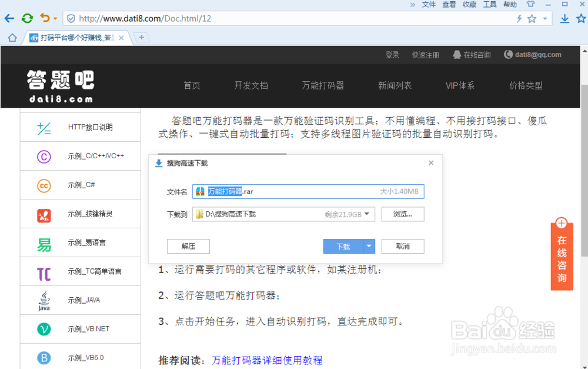Image resolution: width=588 pixels, height=369 pixels.
Task: Click the red 按键精灵 icon in the sidebar
Action: pos(44,215)
